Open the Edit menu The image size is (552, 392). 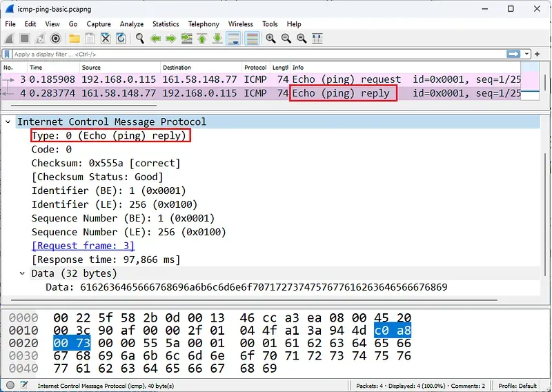(30, 24)
